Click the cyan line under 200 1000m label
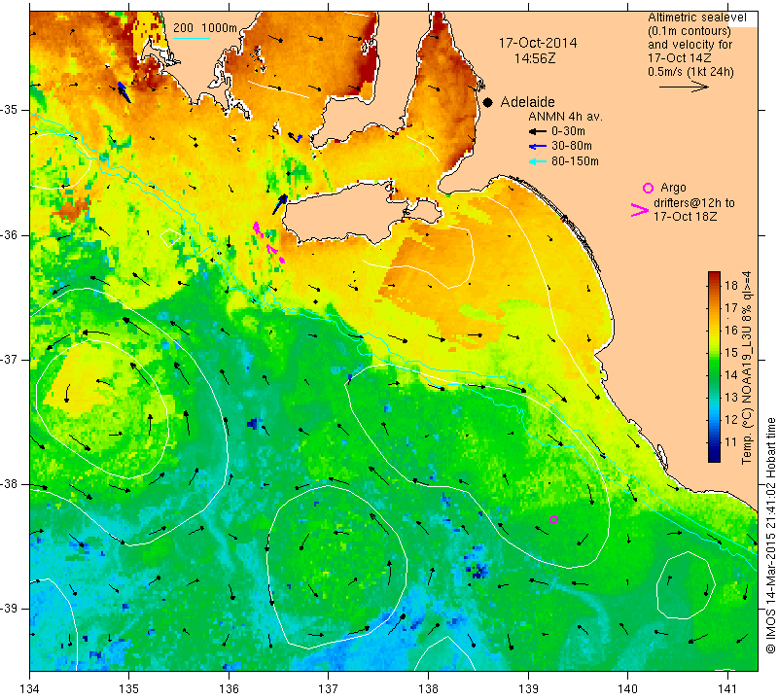Image resolution: width=778 pixels, height=700 pixels. [192, 38]
